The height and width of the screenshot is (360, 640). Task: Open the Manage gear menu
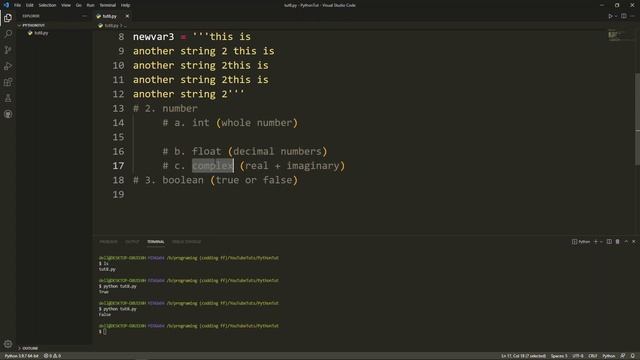pyautogui.click(x=8, y=344)
